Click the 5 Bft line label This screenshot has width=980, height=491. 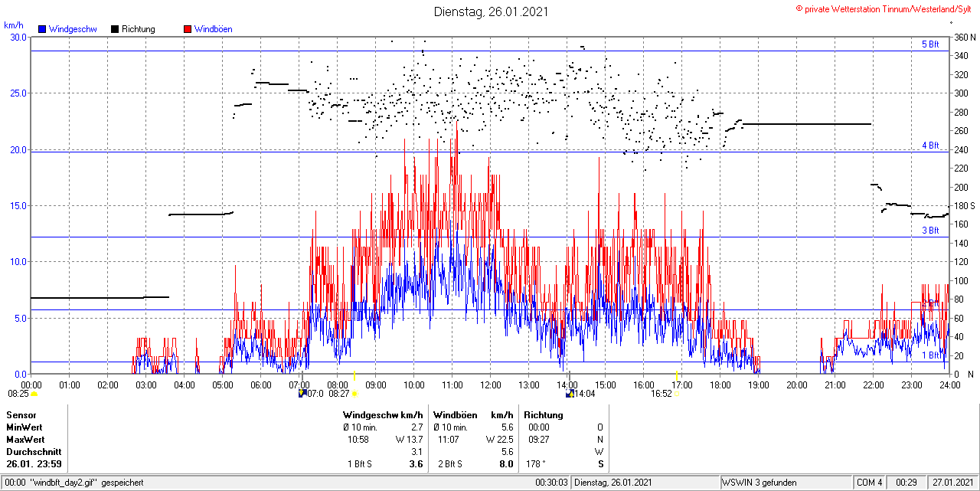930,44
